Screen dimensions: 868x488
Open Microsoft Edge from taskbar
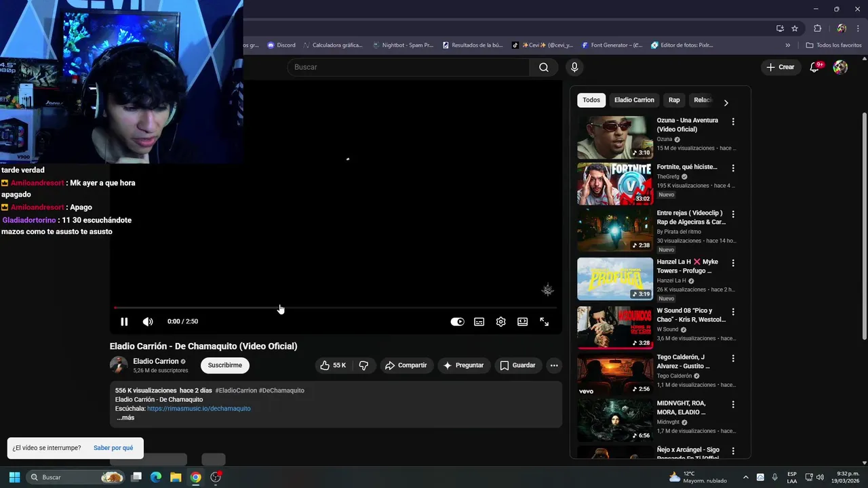[156, 477]
